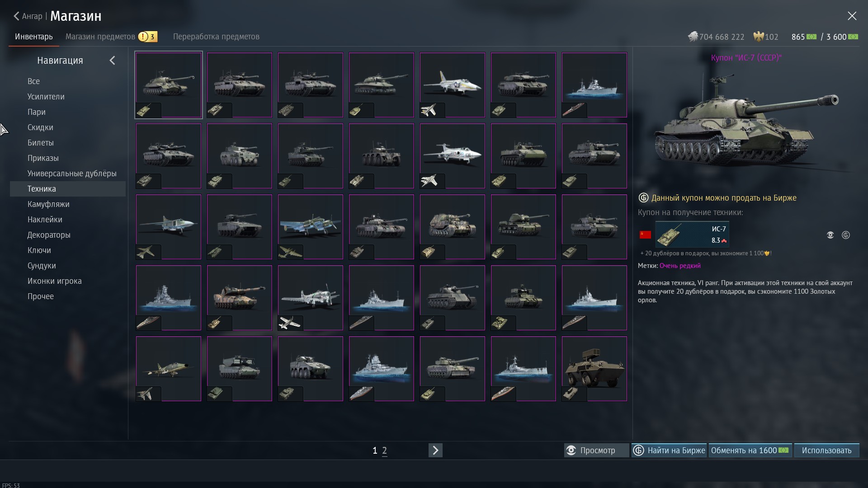Viewport: 868px width, 488px height.
Task: Collapse the Навигация sidebar arrow
Action: pos(112,61)
